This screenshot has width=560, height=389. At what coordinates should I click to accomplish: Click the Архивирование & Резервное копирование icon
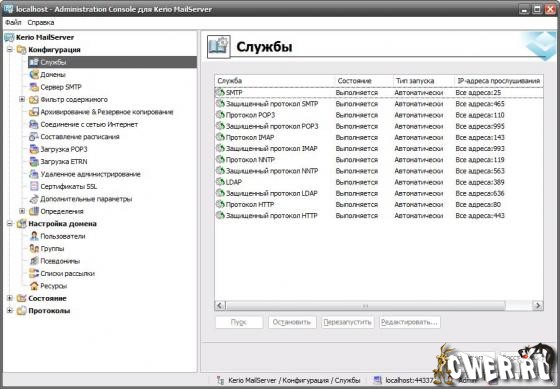click(x=34, y=112)
